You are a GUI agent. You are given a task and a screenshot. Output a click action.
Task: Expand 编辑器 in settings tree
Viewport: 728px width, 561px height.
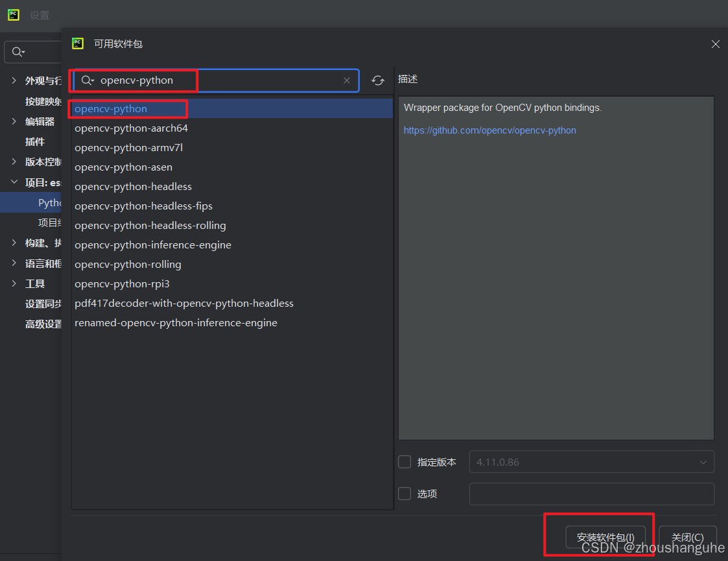tap(14, 121)
